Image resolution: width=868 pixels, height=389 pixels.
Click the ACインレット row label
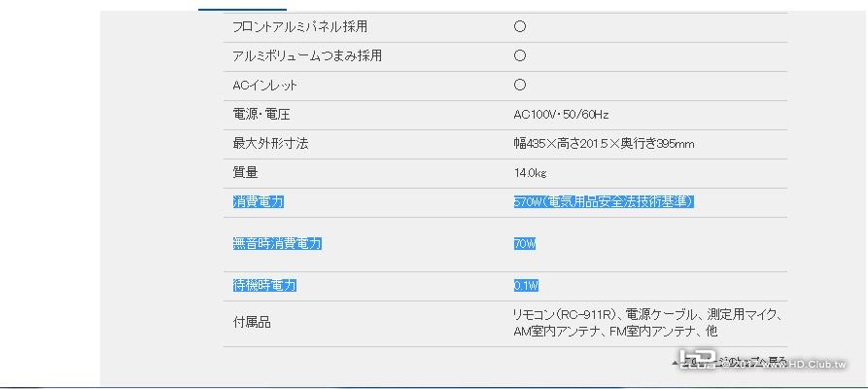(264, 86)
